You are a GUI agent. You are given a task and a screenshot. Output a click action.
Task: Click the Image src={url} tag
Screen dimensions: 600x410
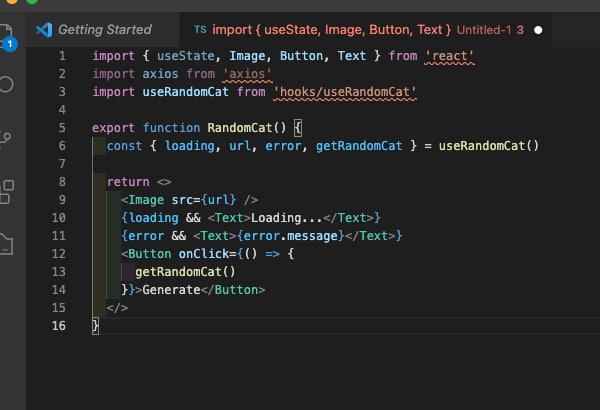[x=189, y=199]
